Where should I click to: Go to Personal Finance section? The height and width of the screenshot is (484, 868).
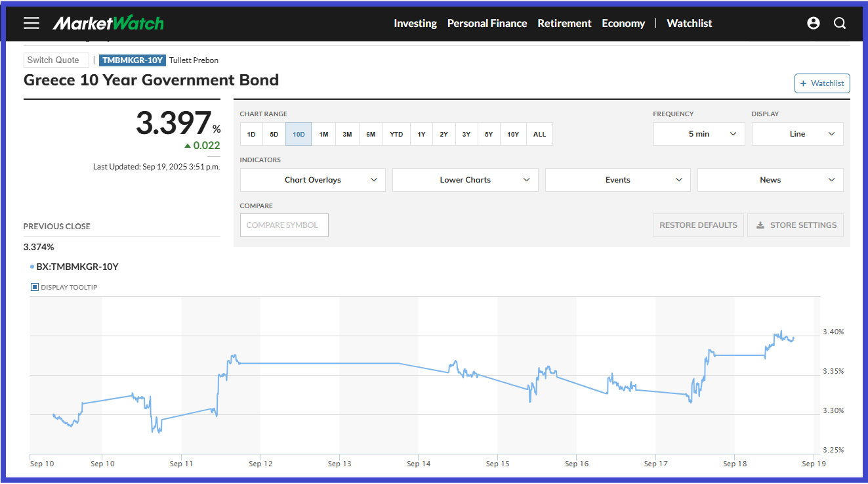[487, 23]
